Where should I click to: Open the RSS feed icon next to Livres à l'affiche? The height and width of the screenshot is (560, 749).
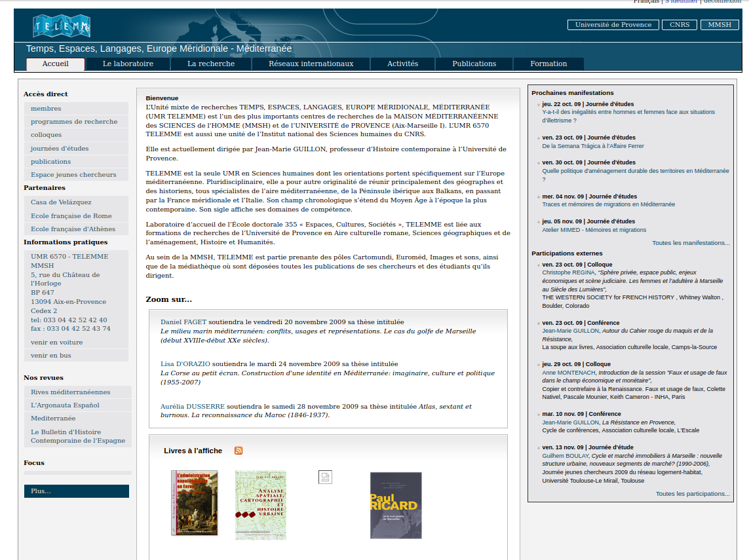coord(239,451)
